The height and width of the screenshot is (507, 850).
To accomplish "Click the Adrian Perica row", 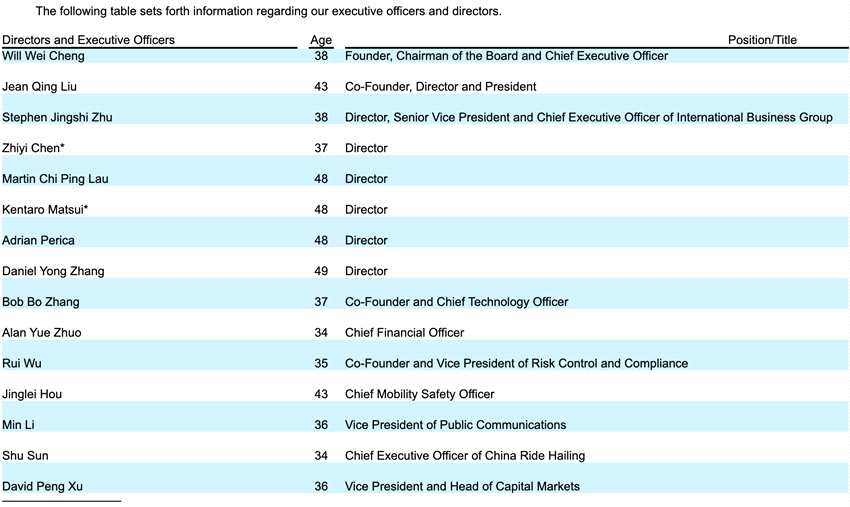I will (425, 240).
